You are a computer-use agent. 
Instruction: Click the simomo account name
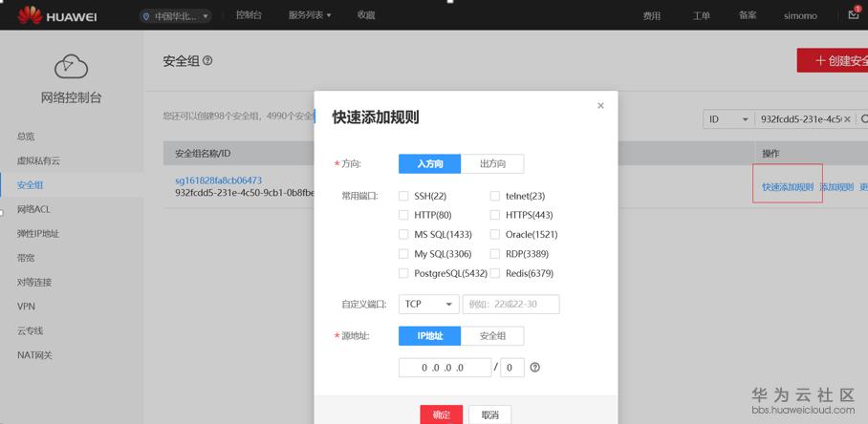(800, 16)
